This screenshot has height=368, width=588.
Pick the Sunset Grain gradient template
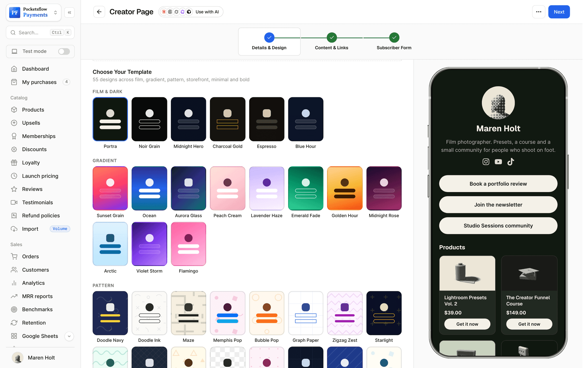[110, 188]
